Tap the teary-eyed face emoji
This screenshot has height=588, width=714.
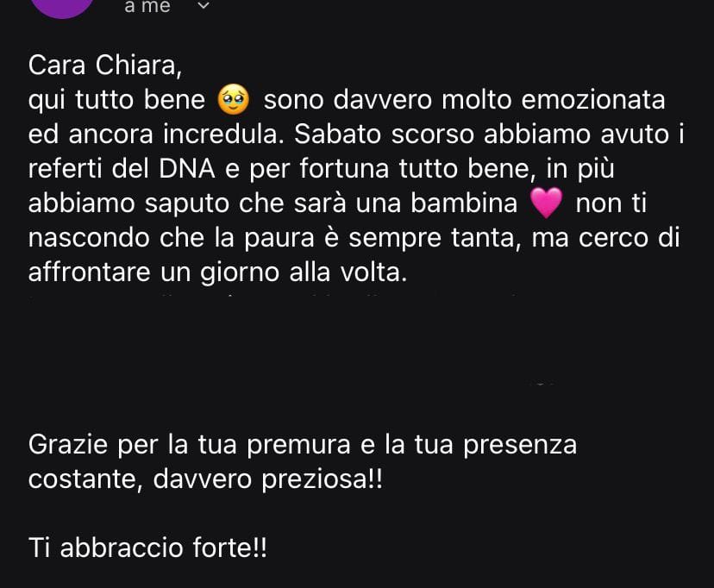(234, 99)
